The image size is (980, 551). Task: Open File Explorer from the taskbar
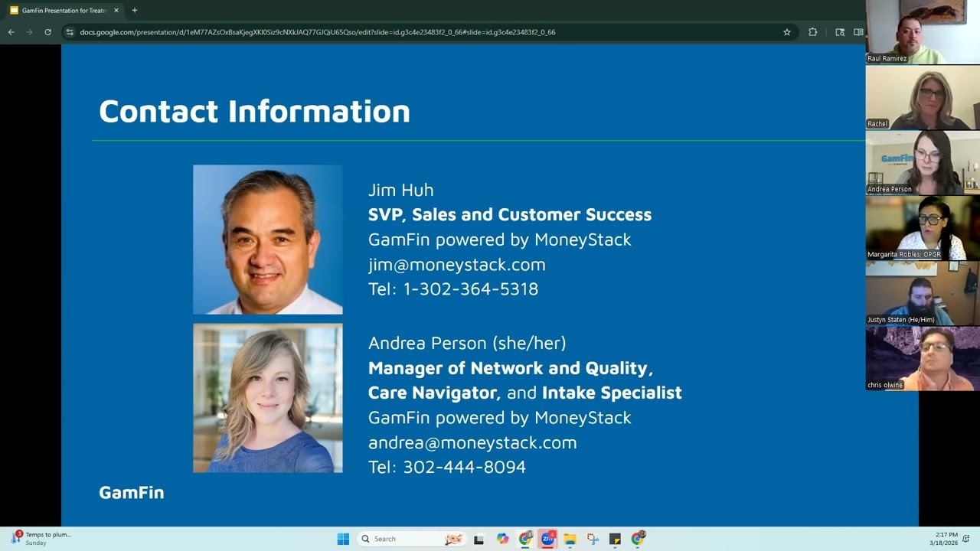pyautogui.click(x=570, y=539)
